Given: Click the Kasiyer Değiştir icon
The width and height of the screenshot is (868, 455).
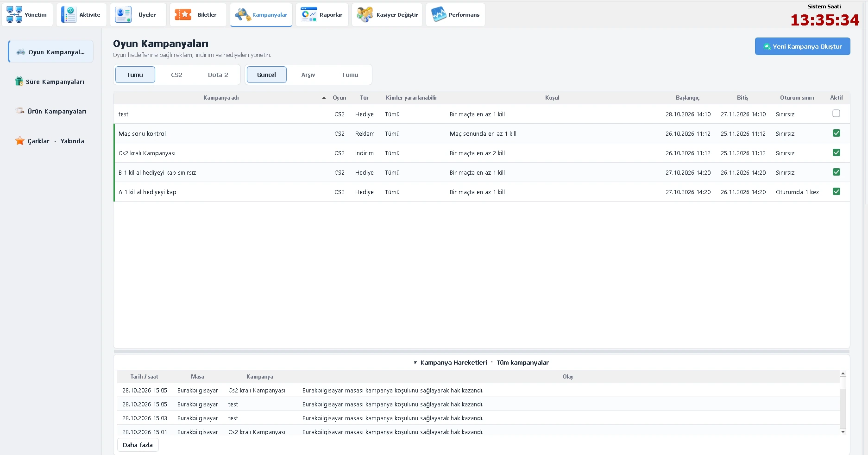Looking at the screenshot, I should click(365, 15).
